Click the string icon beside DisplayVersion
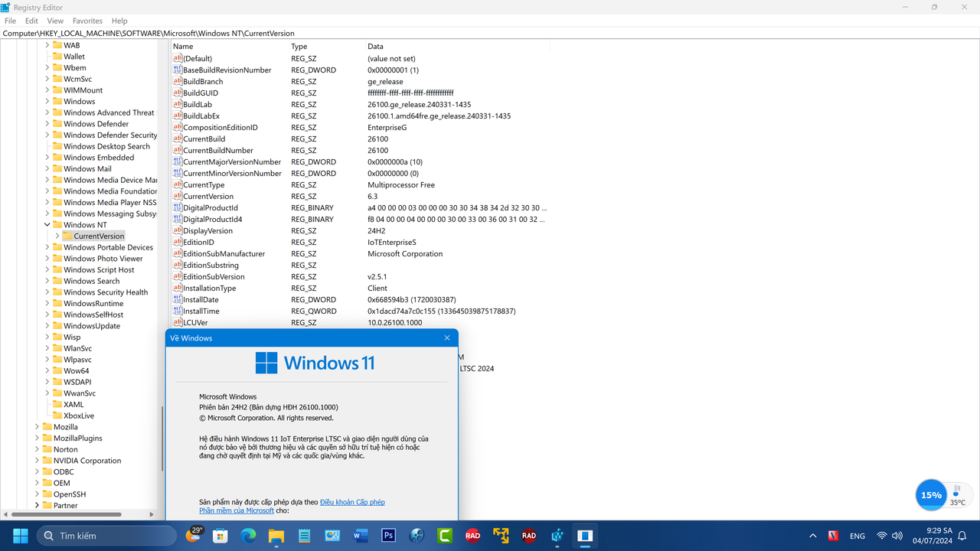The height and width of the screenshot is (551, 980). [x=178, y=230]
